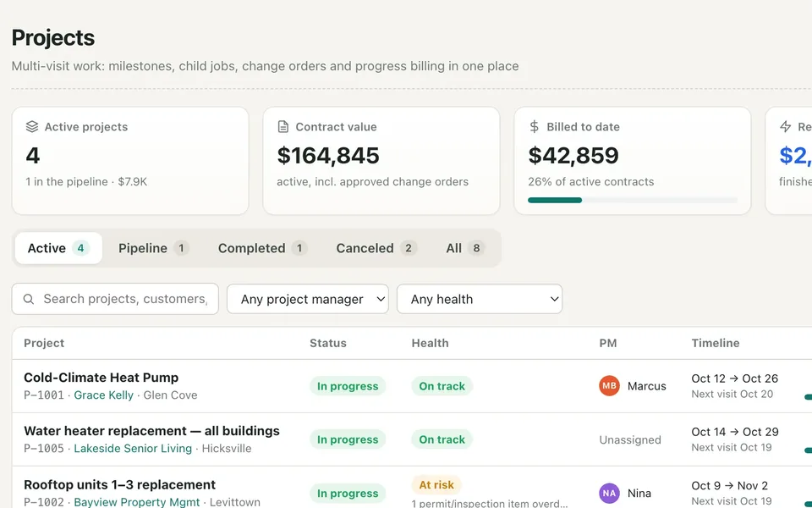Open the Any health filter dropdown
This screenshot has width=812, height=508.
pyautogui.click(x=480, y=299)
